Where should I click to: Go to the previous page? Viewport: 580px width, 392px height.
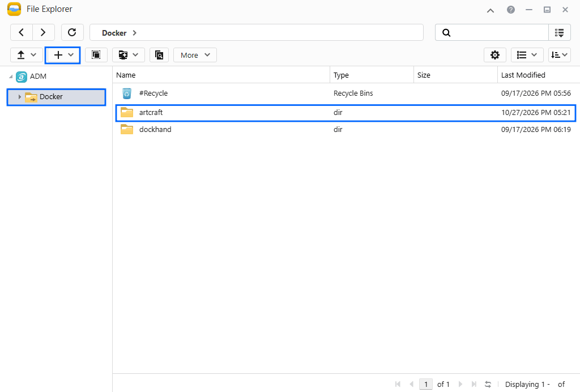point(411,384)
